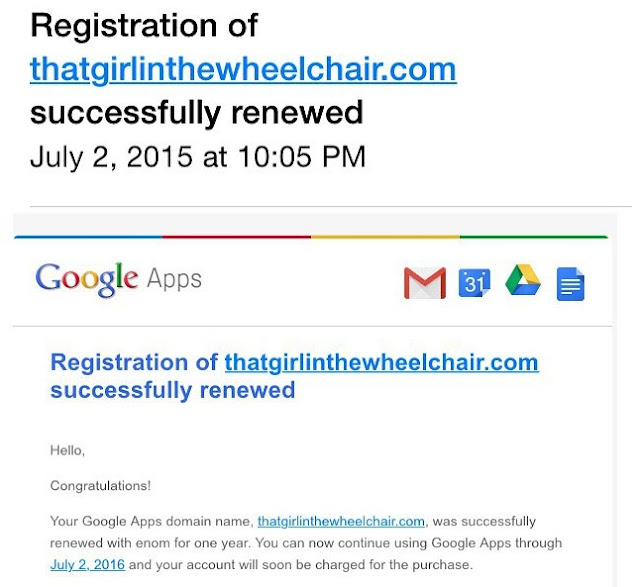Click the July 2, 2016 date link
This screenshot has height=587, width=640.
click(x=84, y=564)
